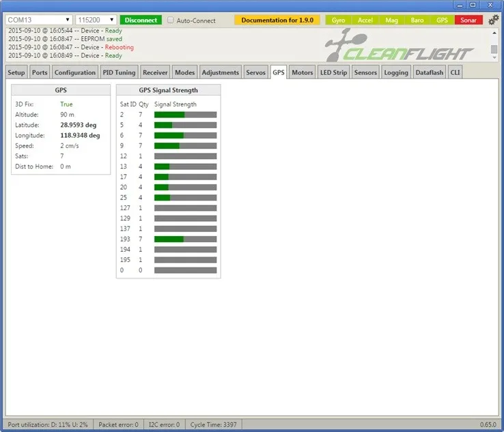Click the 90 m altitude value
Viewport: 504px width, 432px height.
point(67,115)
